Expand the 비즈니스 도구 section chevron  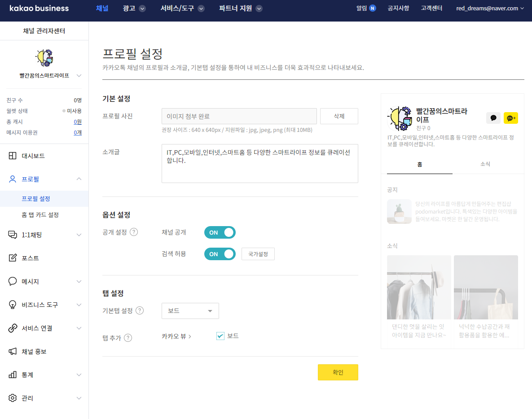click(79, 305)
